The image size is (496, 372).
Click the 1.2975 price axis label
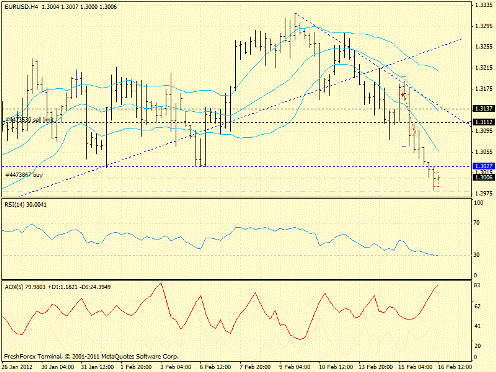pos(484,194)
